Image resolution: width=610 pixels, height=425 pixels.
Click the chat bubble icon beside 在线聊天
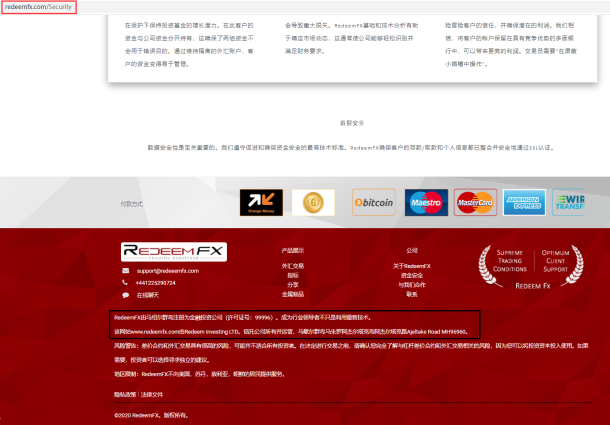tap(125, 295)
